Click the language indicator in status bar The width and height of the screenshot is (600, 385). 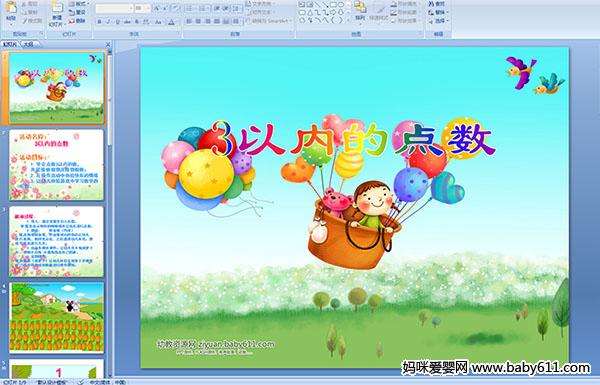[107, 382]
